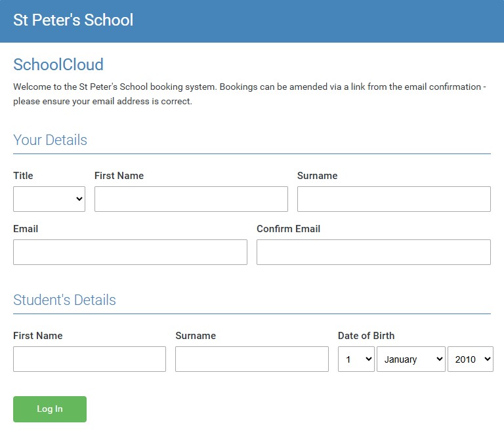Screen dimensions: 504x444
Task: Click the Confirm Email label
Action: pos(288,229)
